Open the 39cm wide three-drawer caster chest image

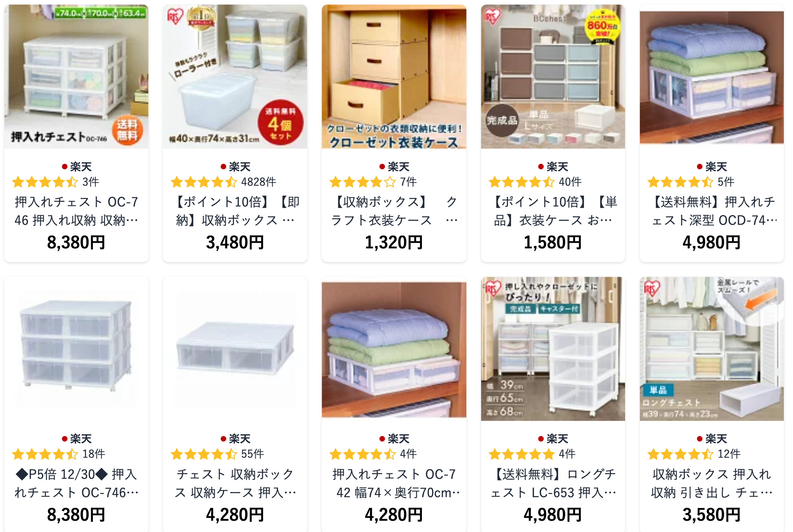pos(553,349)
